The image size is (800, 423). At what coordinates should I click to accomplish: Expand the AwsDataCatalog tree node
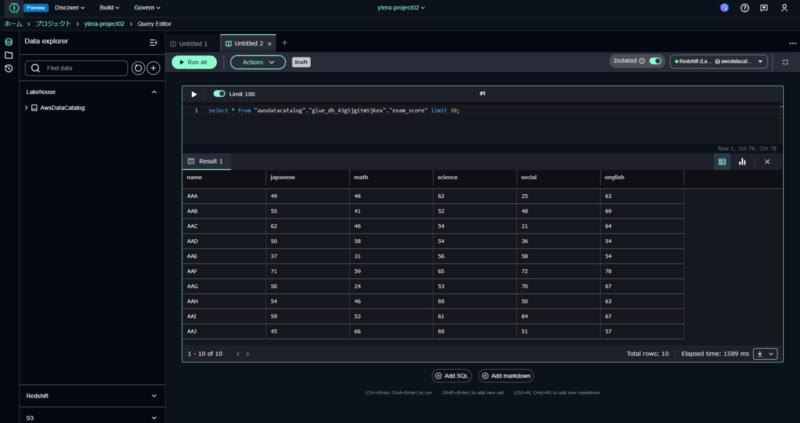(26, 108)
